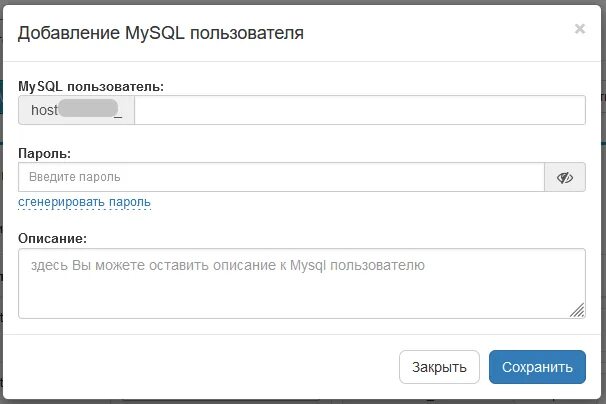Click the blurred part of the host prefix
Screen dimensions: 606x404
click(86, 110)
